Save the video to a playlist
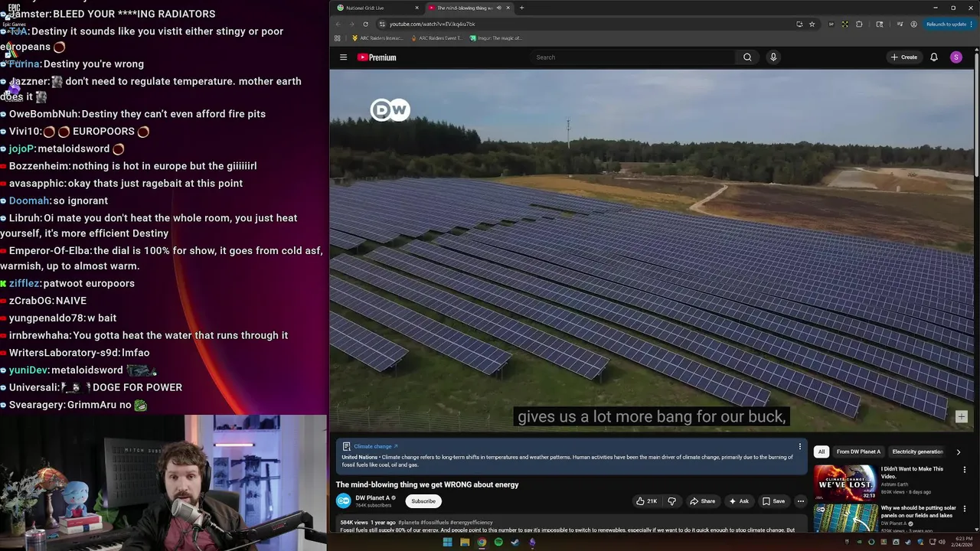 point(773,501)
